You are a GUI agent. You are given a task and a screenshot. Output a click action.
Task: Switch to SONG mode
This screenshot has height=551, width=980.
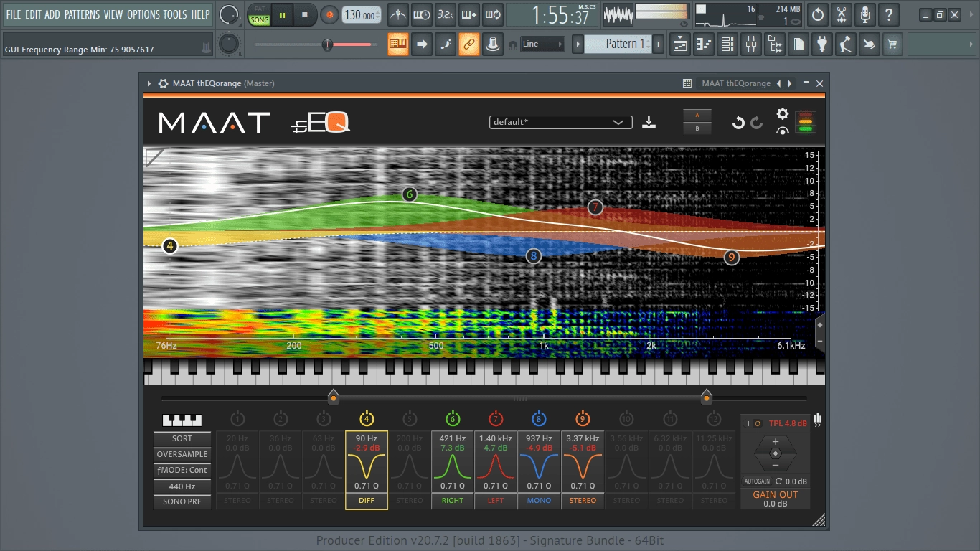click(x=260, y=20)
